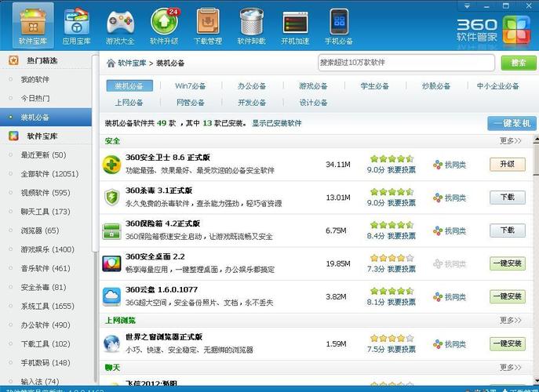
Task: Open the 软件卸载 trash can icon
Action: (x=252, y=26)
